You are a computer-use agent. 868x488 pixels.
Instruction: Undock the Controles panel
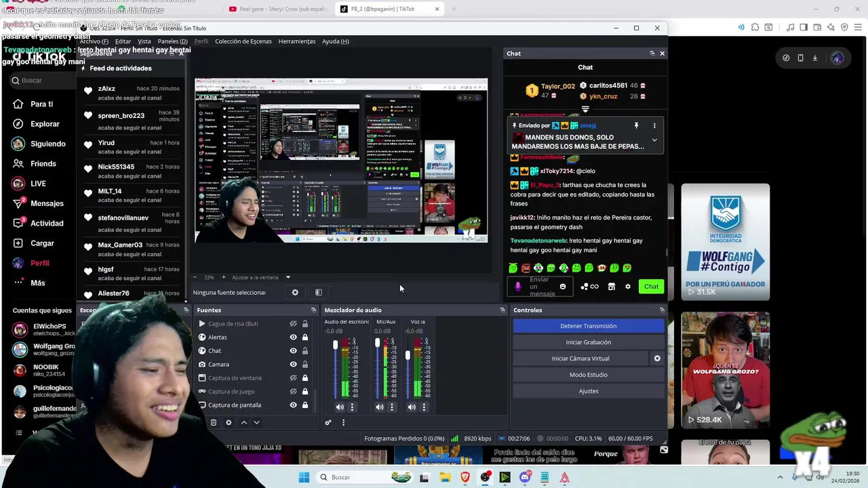662,310
